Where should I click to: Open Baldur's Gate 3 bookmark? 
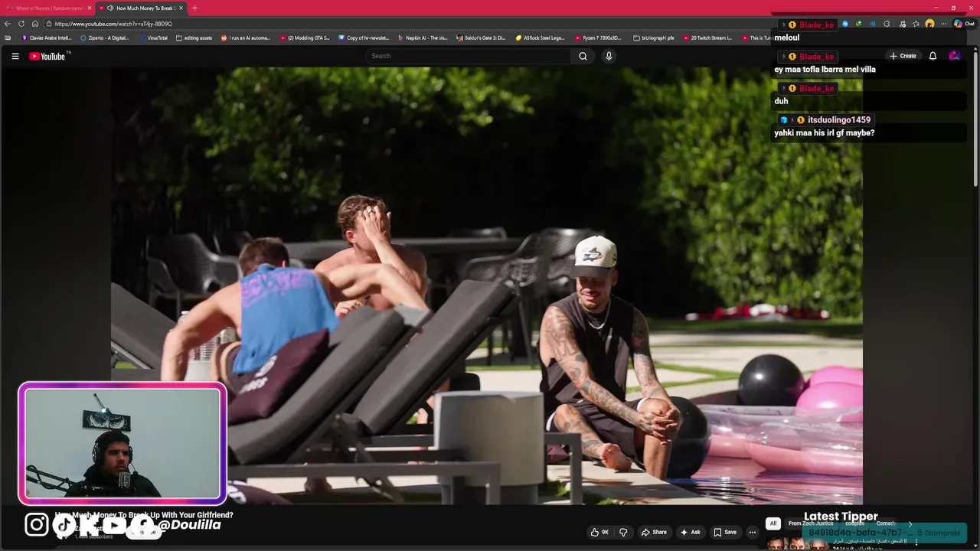tap(481, 37)
